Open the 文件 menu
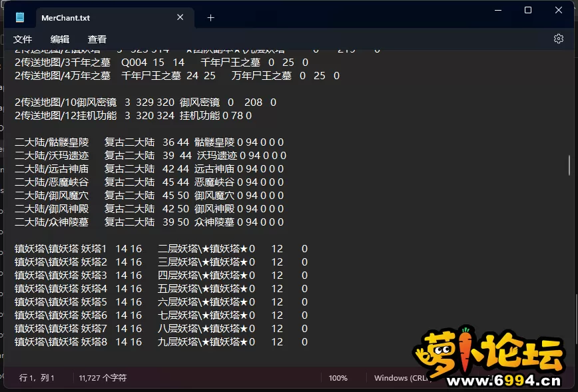Viewport: 578px width, 392px height. (23, 39)
